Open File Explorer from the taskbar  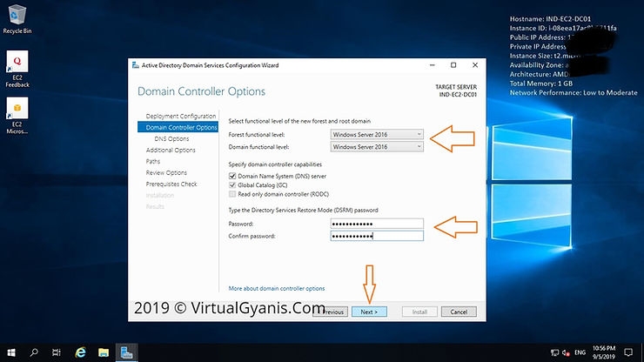click(x=103, y=352)
